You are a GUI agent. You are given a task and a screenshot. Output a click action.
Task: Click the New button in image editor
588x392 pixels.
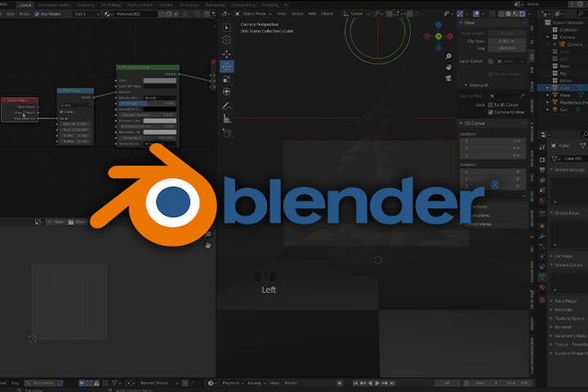(56, 221)
